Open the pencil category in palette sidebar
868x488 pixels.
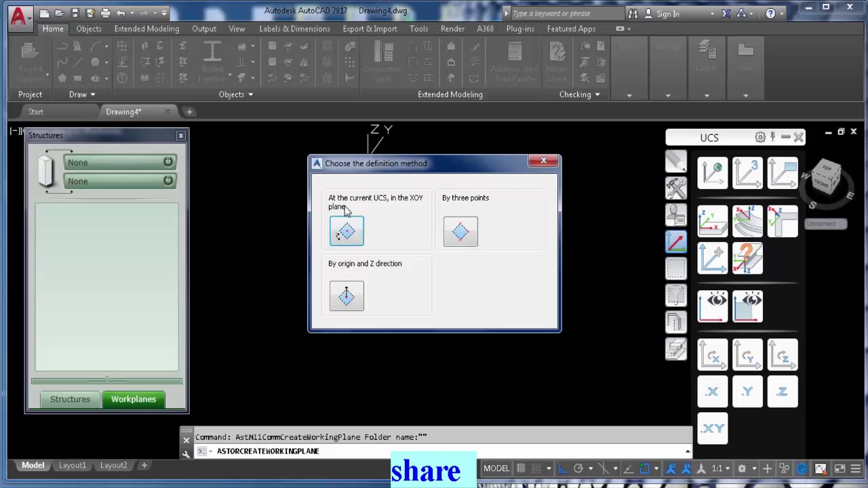pos(676,161)
